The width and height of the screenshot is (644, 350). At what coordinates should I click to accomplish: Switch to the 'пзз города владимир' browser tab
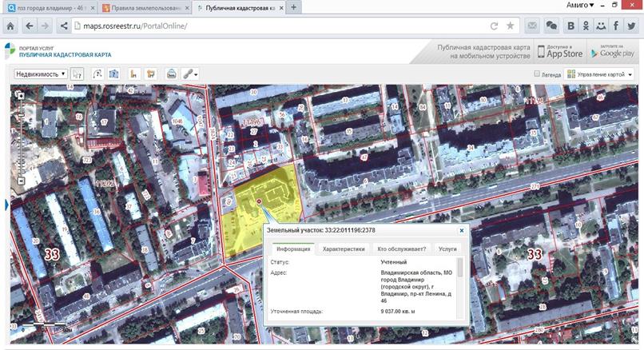point(51,8)
